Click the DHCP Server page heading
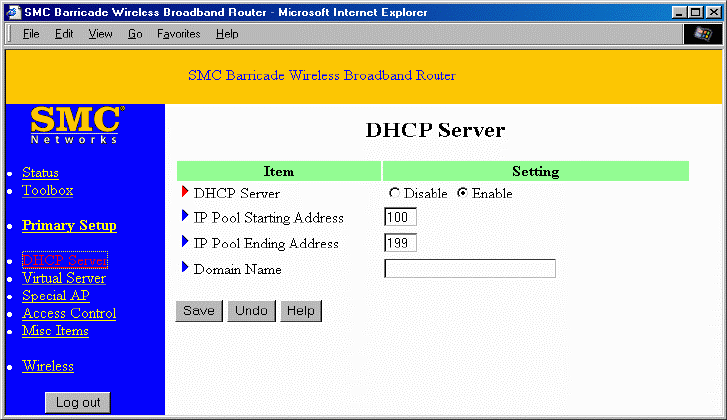727x420 pixels. 435,130
